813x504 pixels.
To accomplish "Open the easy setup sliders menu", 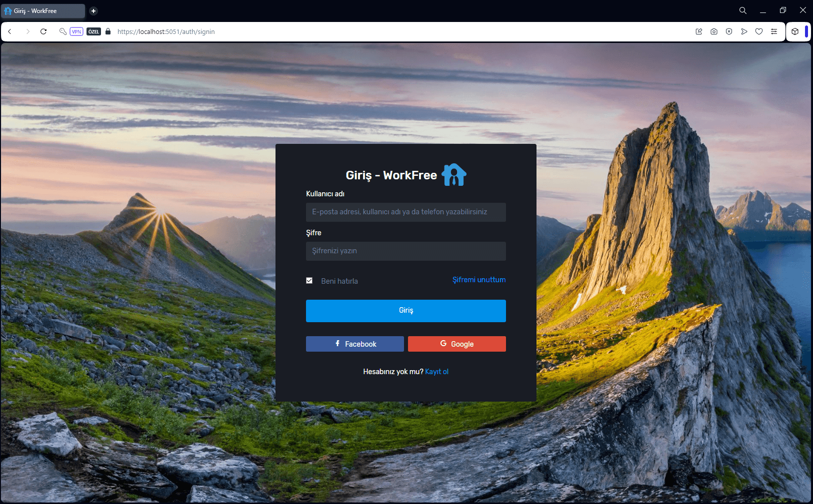I will click(774, 31).
